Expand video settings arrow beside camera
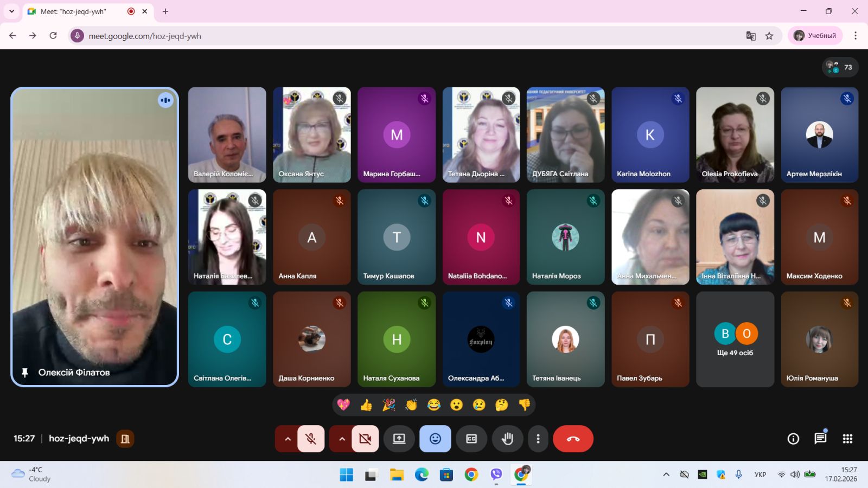The height and width of the screenshot is (488, 868). pyautogui.click(x=342, y=439)
